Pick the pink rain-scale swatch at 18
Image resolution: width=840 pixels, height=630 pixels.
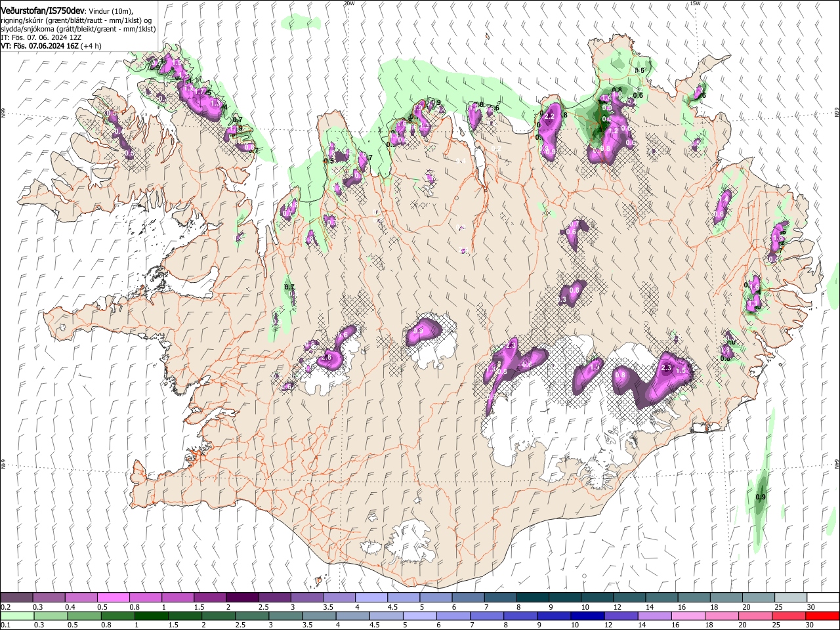(721, 616)
